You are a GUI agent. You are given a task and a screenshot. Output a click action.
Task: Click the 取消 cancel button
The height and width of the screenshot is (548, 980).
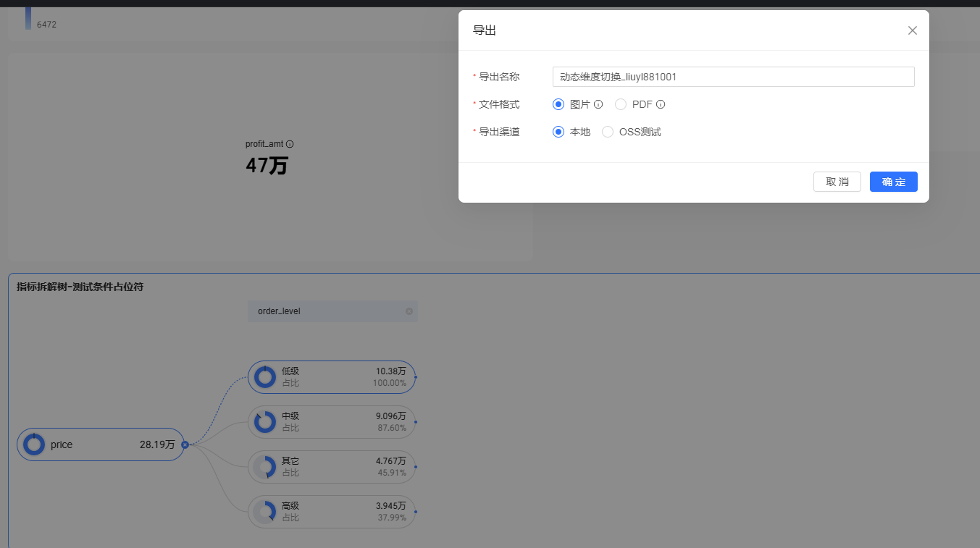837,182
